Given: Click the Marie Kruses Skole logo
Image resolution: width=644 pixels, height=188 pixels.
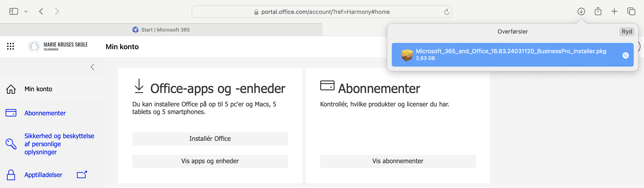Looking at the screenshot, I should 58,46.
